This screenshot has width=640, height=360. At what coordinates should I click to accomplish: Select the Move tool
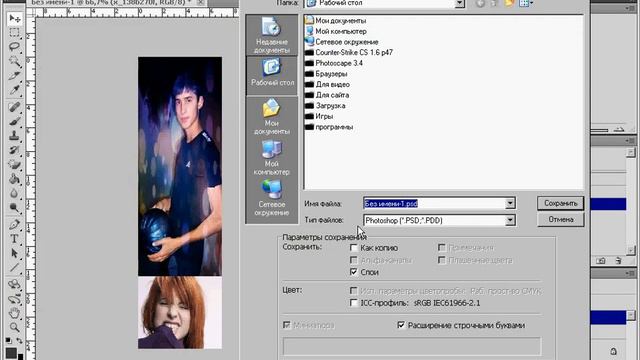point(15,18)
